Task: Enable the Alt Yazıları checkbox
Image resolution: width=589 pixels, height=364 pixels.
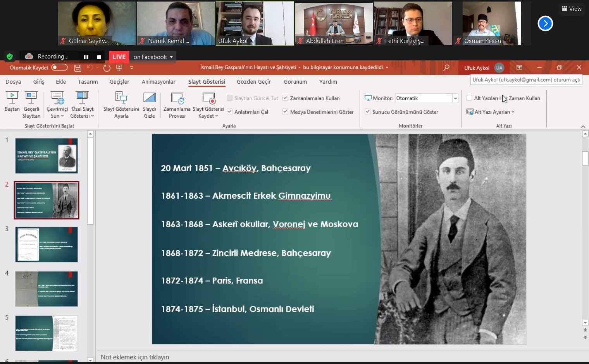Action: tap(469, 98)
